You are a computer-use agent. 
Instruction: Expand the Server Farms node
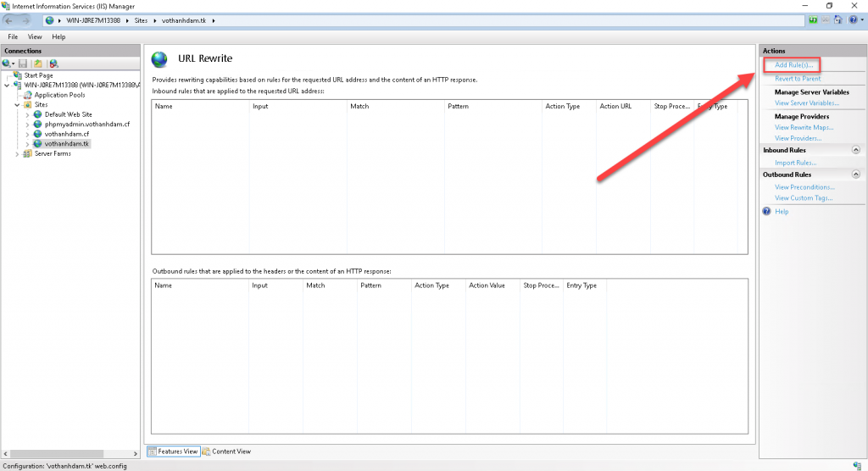(17, 154)
